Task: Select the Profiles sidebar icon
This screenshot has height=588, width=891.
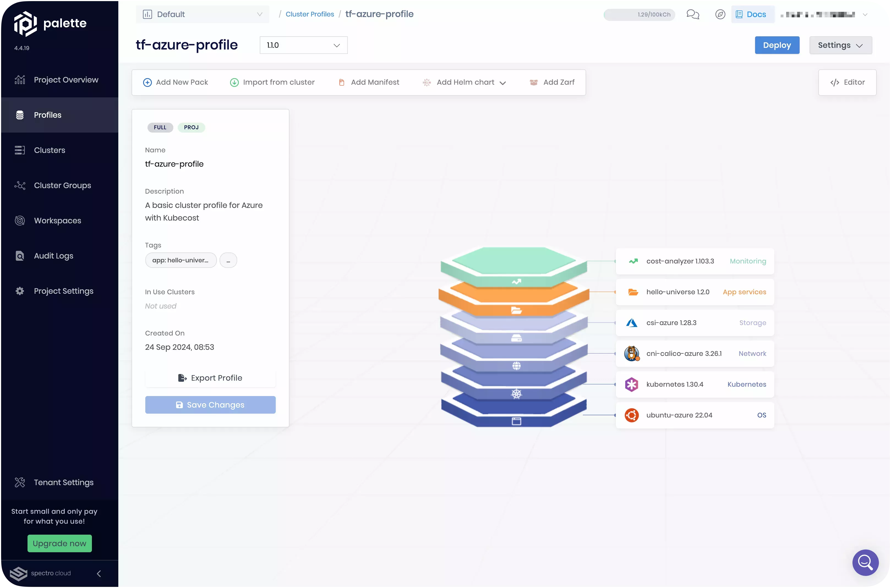Action: (20, 115)
